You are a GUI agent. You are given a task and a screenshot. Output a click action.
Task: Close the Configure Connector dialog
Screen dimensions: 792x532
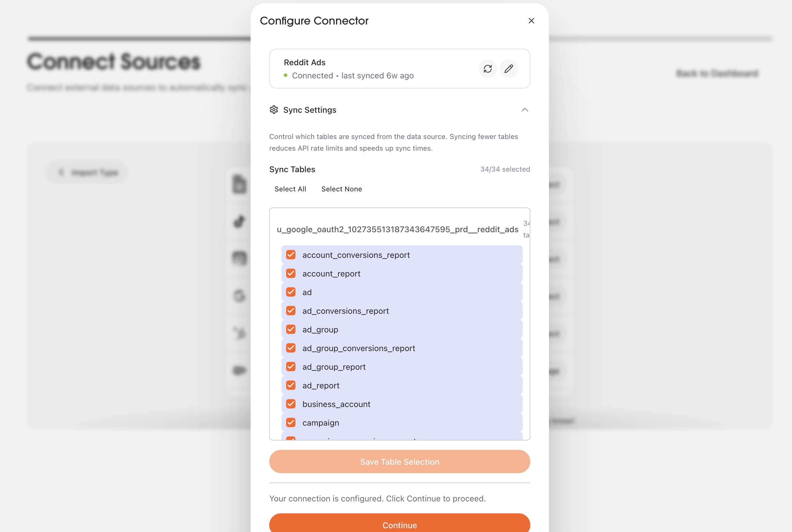[531, 21]
